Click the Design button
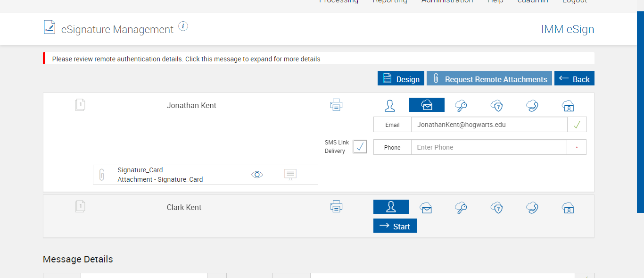The height and width of the screenshot is (278, 644). [x=401, y=79]
